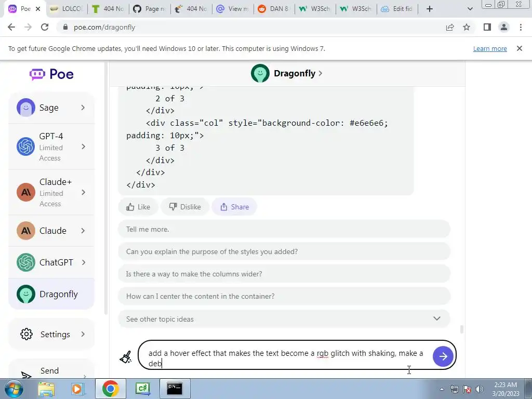Image resolution: width=532 pixels, height=399 pixels.
Task: Expand ChatGPT row chevron
Action: [x=83, y=262]
